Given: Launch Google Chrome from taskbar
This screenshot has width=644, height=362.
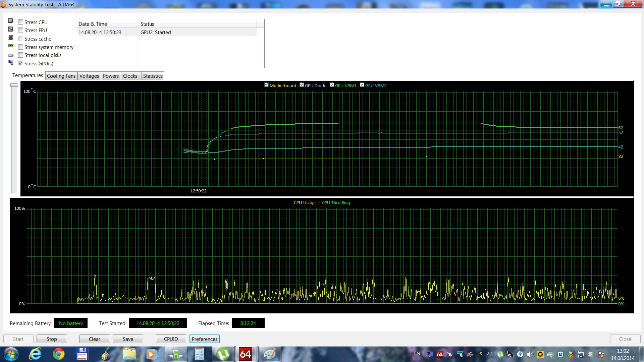Looking at the screenshot, I should pos(59,354).
